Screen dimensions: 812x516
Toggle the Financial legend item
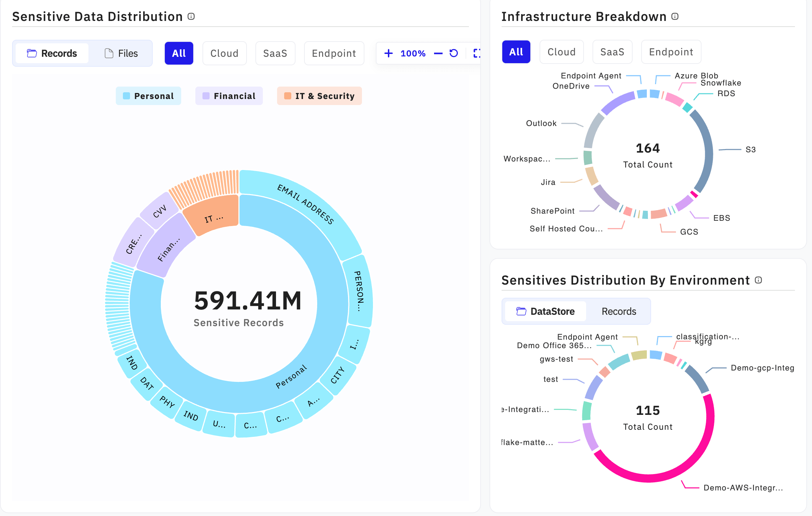click(229, 96)
